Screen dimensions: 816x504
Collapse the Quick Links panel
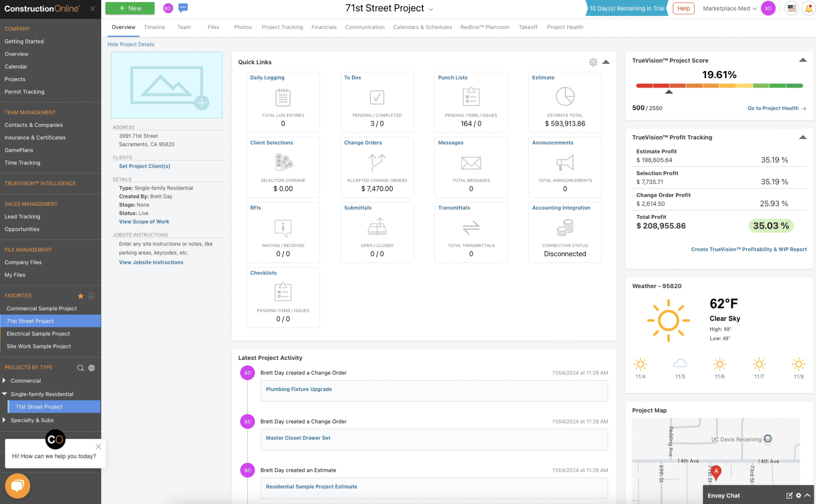click(606, 62)
